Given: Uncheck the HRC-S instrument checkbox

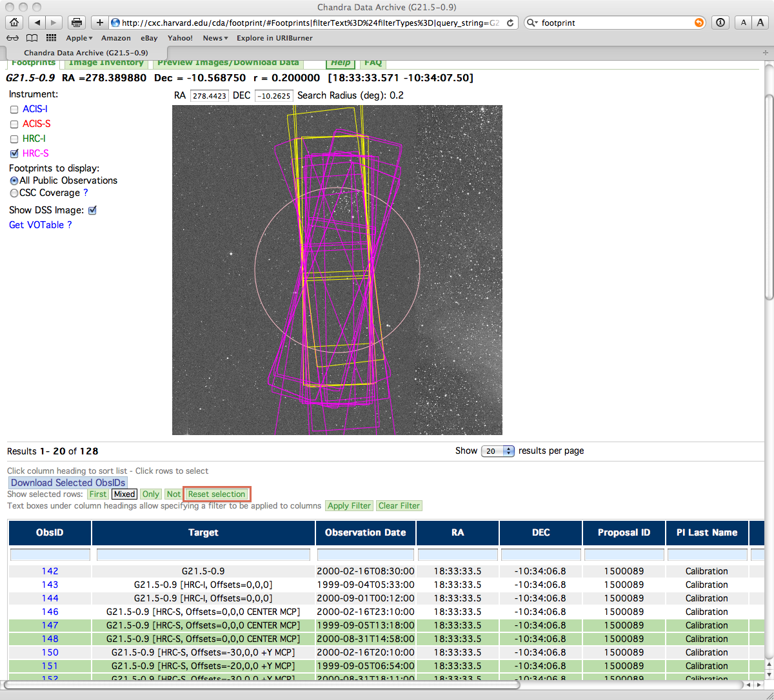Looking at the screenshot, I should pyautogui.click(x=14, y=153).
